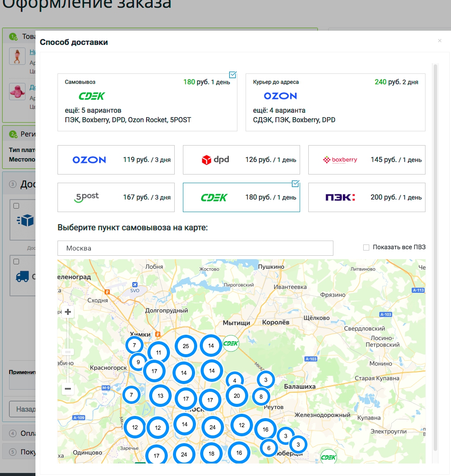Viewport: 451px width, 476px height.
Task: Choose the boxberry 145 руб. pickup tile
Action: (367, 160)
